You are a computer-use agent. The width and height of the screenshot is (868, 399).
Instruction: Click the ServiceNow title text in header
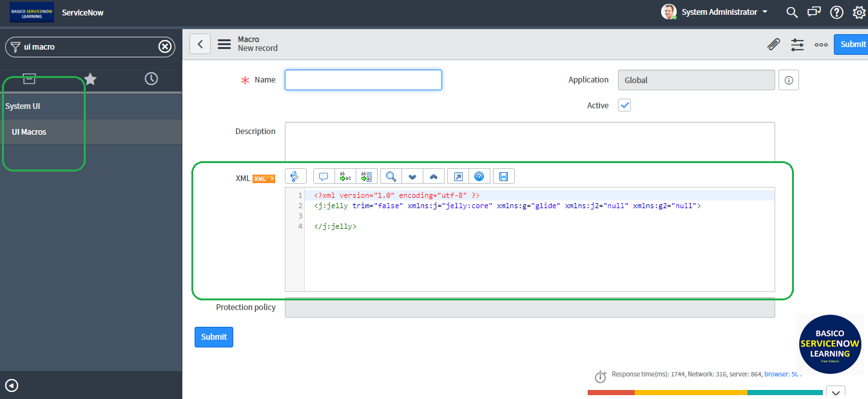[82, 12]
